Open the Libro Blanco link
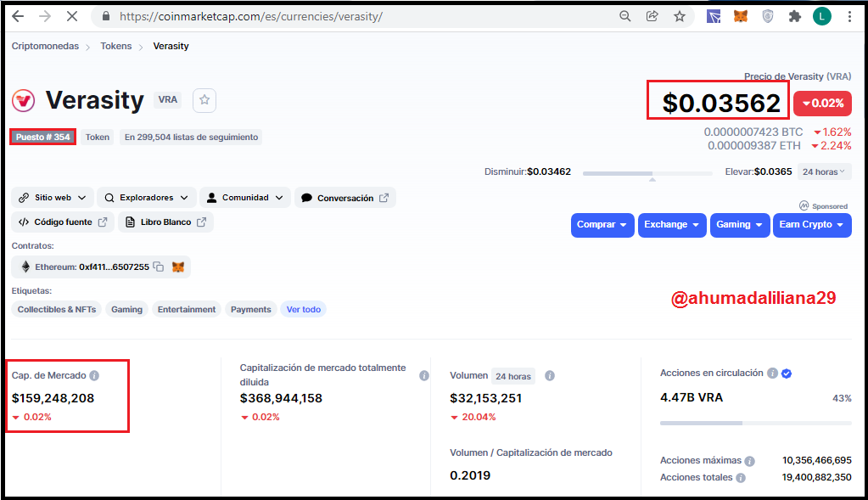 pos(165,222)
